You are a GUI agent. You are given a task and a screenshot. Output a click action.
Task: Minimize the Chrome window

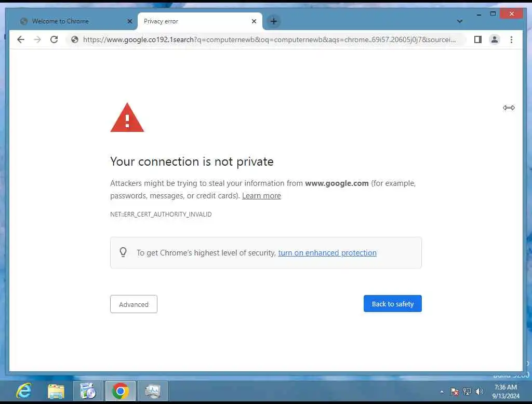click(478, 14)
